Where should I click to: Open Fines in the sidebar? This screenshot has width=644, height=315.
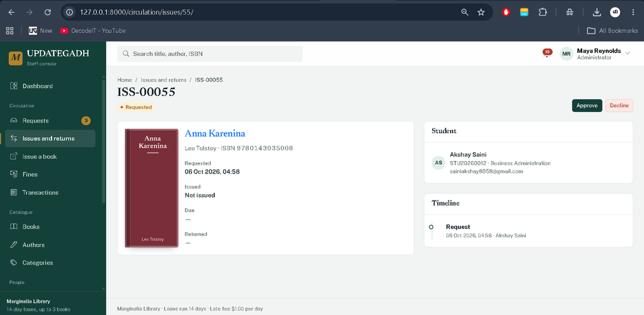(x=50, y=174)
